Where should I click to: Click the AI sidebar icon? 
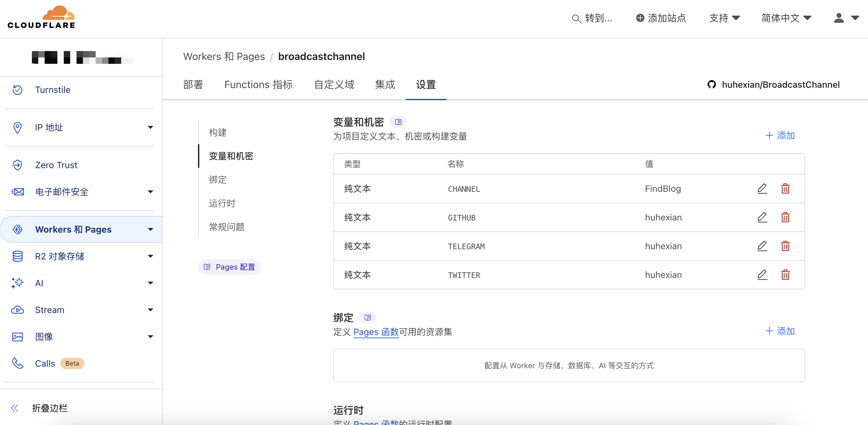pos(18,283)
